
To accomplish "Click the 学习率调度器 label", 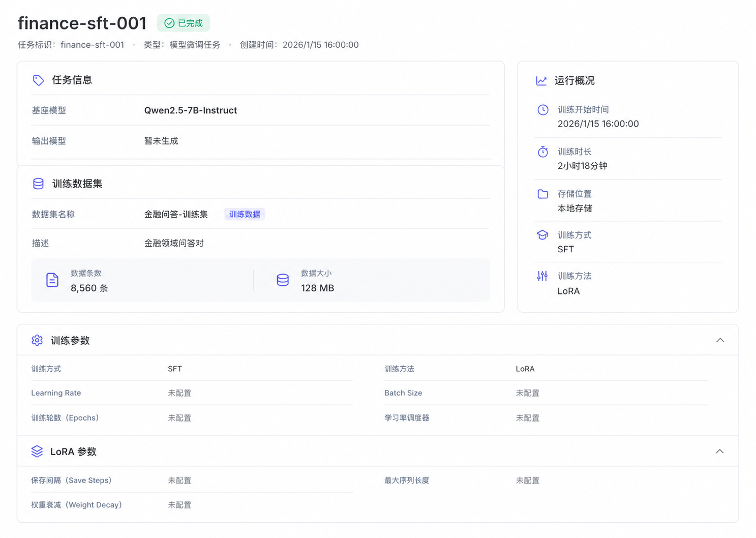I will [407, 418].
